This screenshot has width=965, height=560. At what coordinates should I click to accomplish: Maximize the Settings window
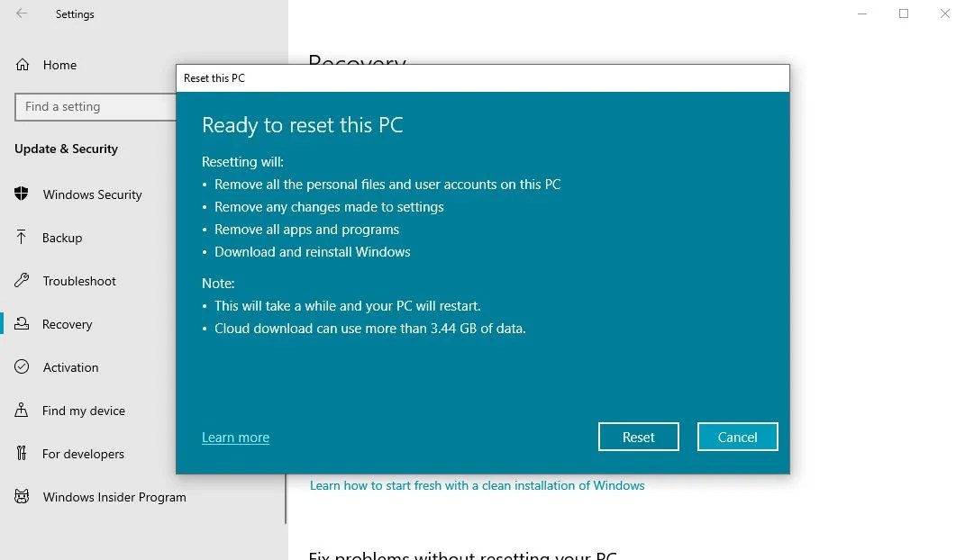(904, 14)
